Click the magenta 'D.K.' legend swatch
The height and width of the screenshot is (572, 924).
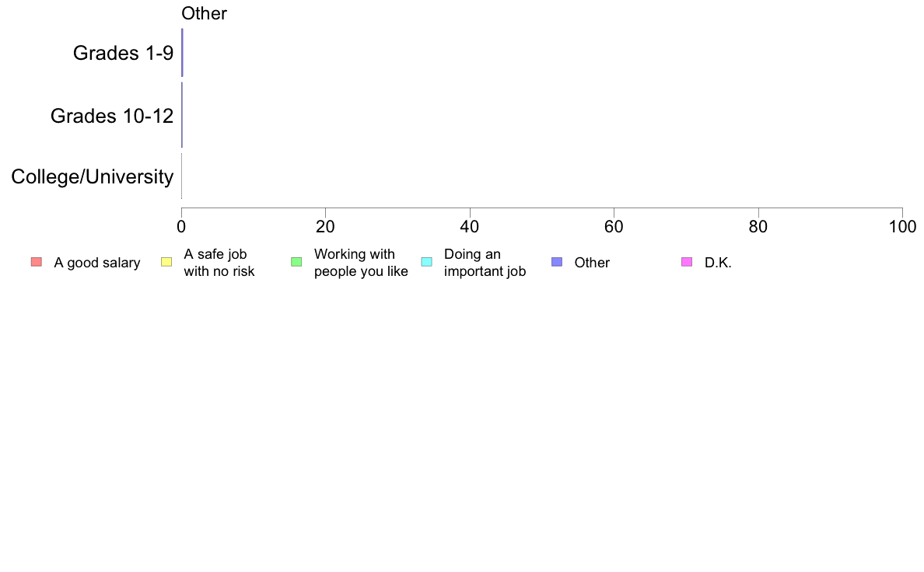point(687,262)
